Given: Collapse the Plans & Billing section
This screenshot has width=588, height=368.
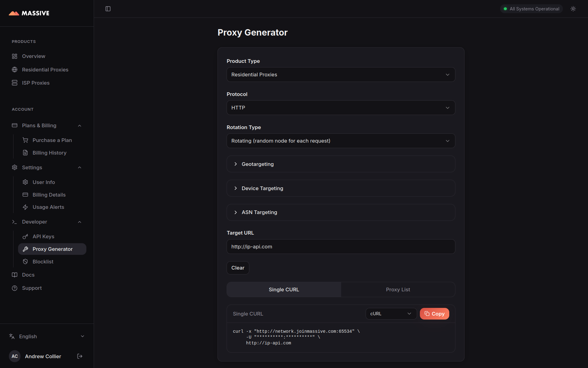Looking at the screenshot, I should pos(80,125).
